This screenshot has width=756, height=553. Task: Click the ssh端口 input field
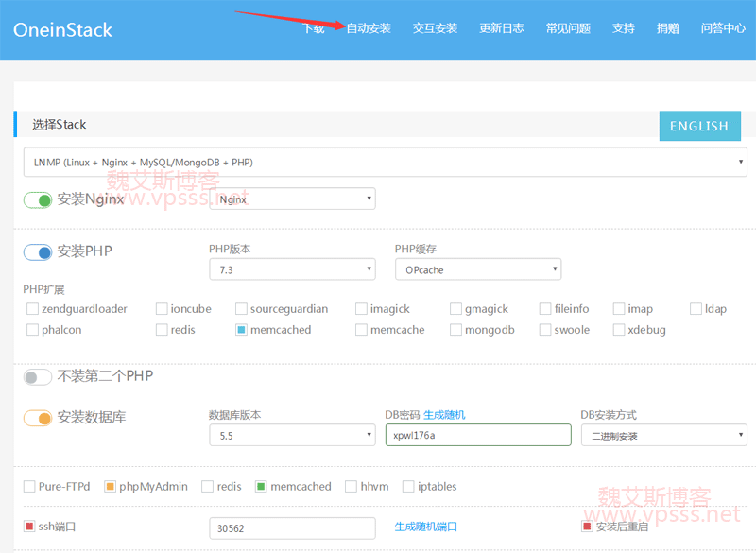(292, 527)
